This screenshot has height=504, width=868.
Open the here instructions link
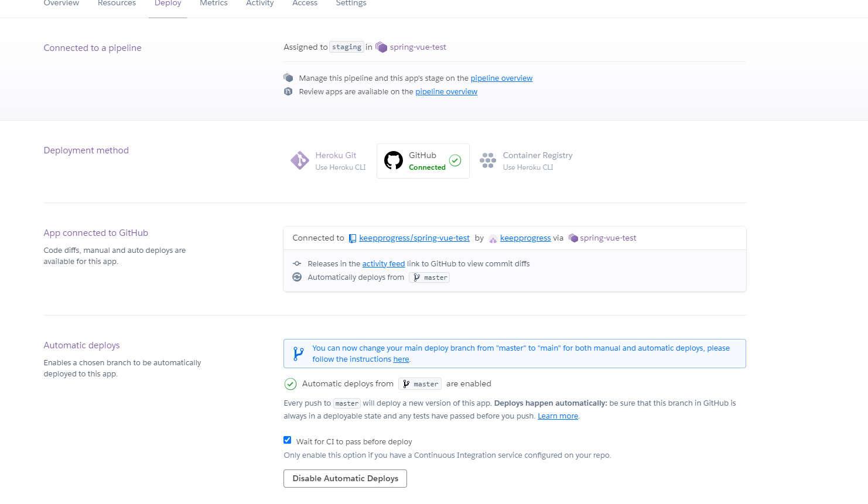point(401,359)
